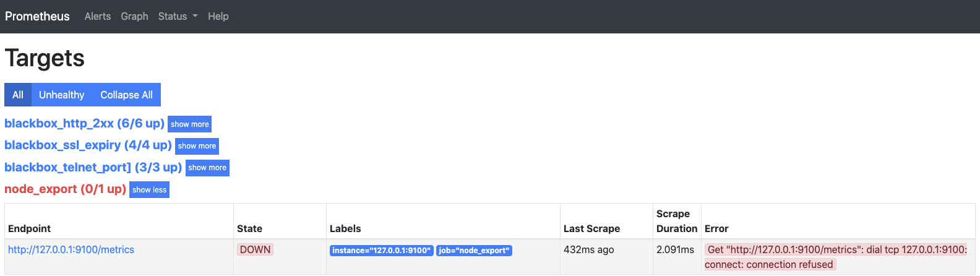Collapse node_export with show less
Screen dimensions: 980x276
[149, 190]
